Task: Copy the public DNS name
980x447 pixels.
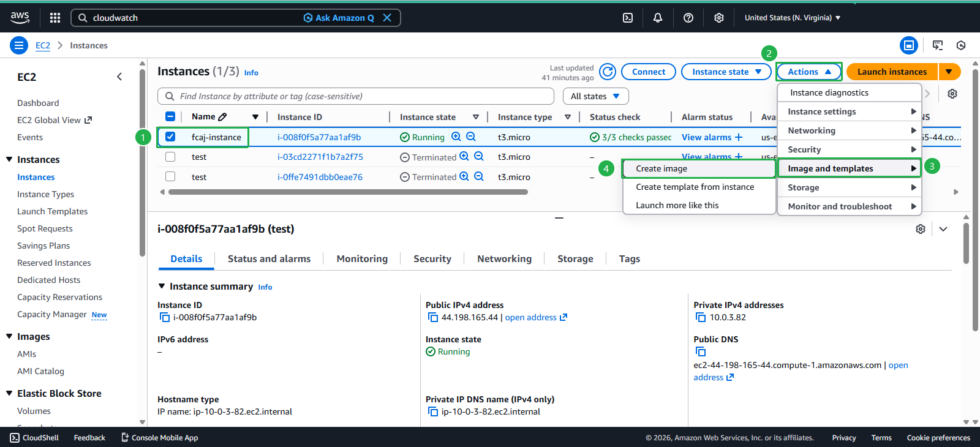Action: [701, 351]
